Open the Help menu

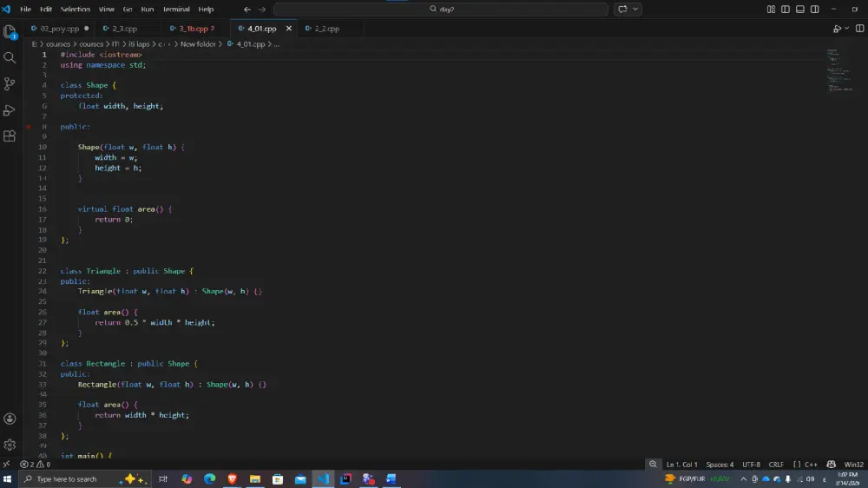tap(206, 10)
